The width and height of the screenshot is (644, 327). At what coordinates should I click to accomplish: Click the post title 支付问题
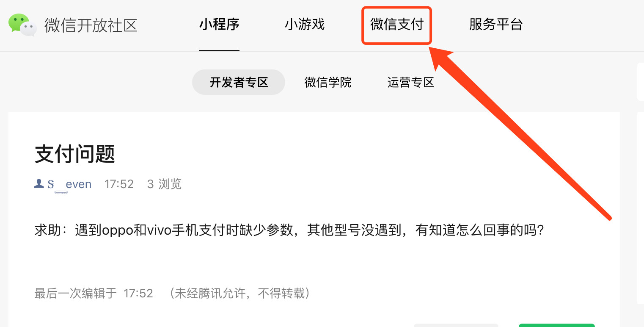point(75,153)
